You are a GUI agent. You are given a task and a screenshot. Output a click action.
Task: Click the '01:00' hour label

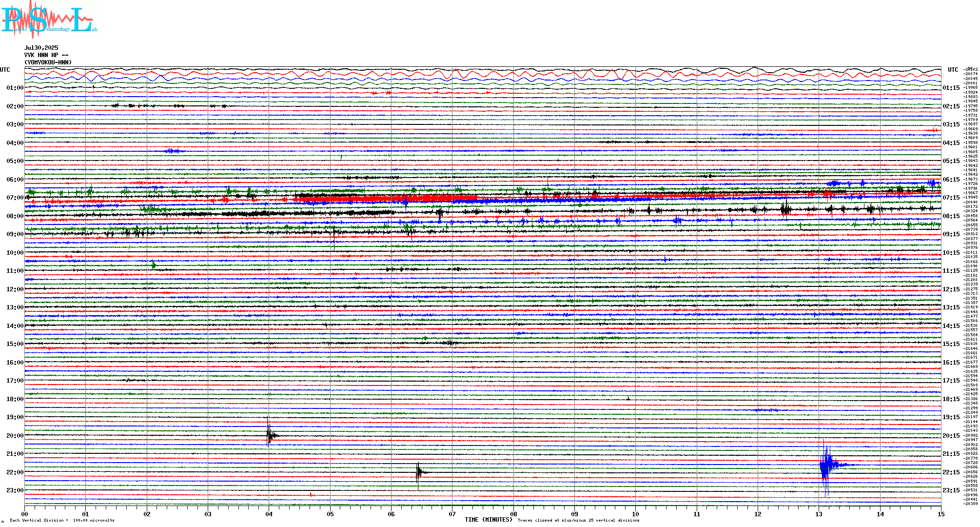coord(15,88)
